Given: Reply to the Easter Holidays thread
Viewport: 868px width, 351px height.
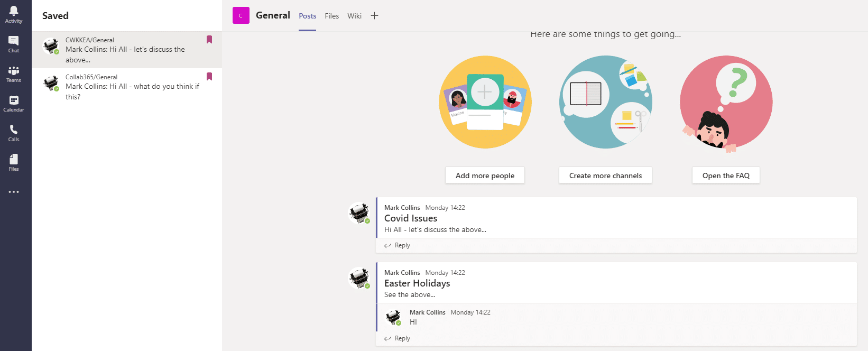Looking at the screenshot, I should (x=397, y=338).
